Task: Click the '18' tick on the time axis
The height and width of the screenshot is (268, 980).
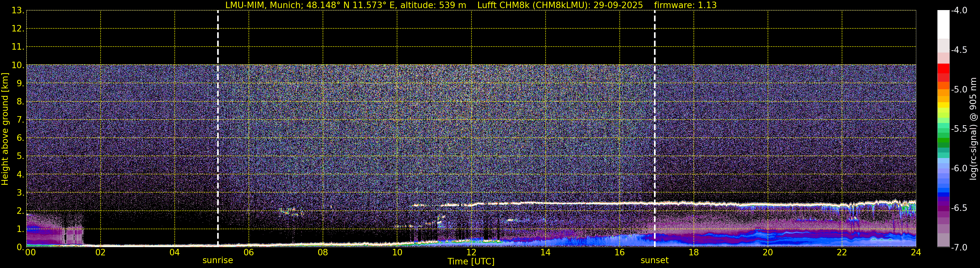Action: 694,252
